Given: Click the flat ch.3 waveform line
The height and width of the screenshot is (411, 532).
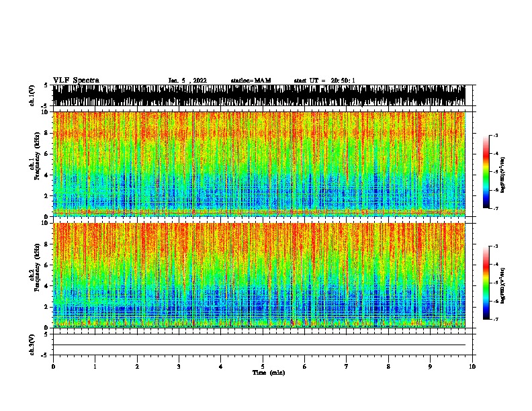Looking at the screenshot, I should (x=259, y=345).
